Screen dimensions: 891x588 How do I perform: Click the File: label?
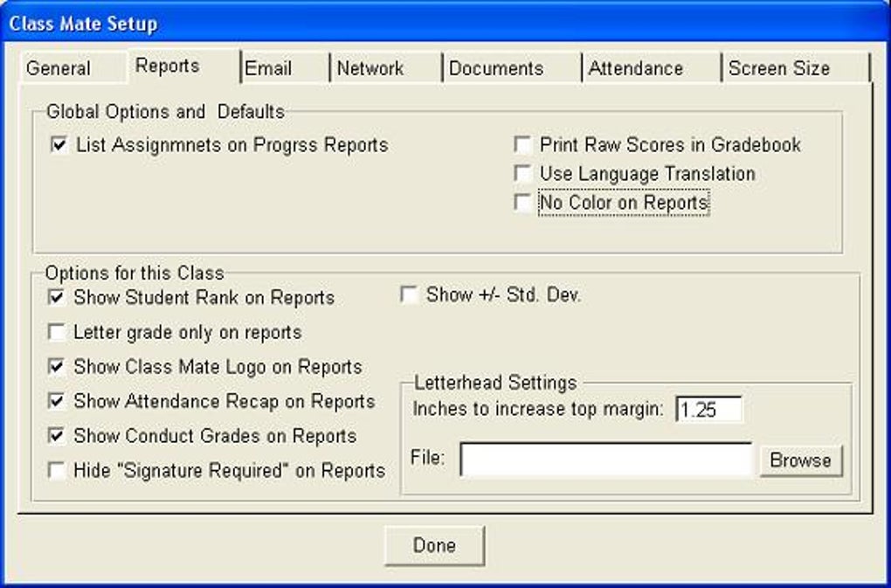click(428, 457)
